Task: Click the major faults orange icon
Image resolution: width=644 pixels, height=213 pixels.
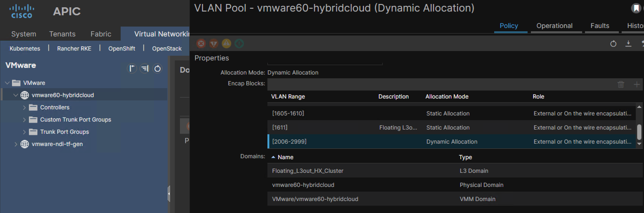Action: [214, 43]
